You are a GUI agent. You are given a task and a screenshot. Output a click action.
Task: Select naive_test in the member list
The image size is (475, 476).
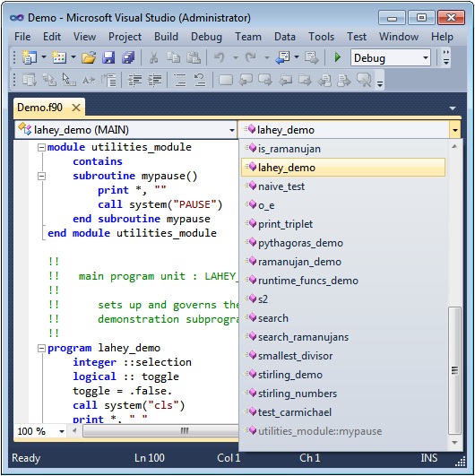tap(343, 186)
